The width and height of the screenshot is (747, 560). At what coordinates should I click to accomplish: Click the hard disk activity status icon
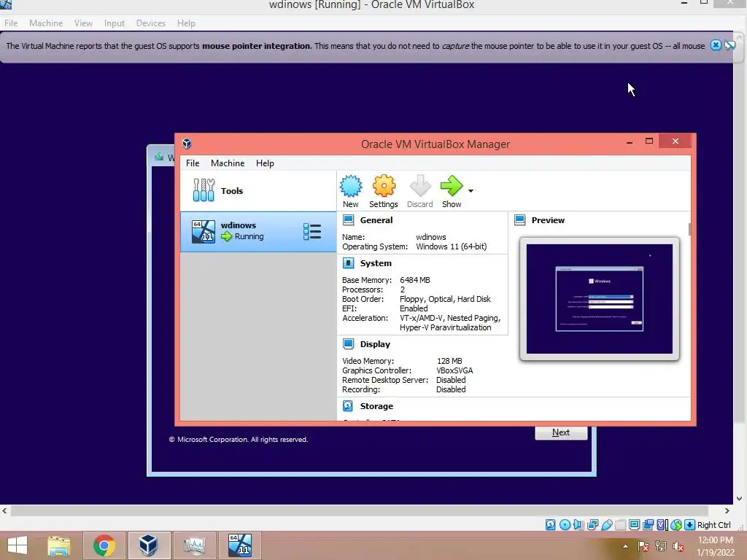[550, 525]
